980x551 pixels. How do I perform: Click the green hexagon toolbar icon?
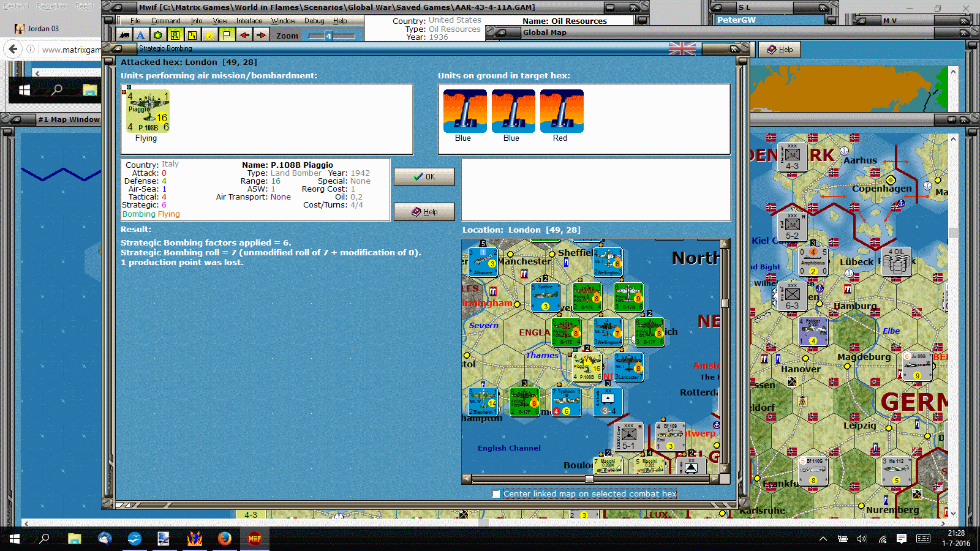pos(158,36)
